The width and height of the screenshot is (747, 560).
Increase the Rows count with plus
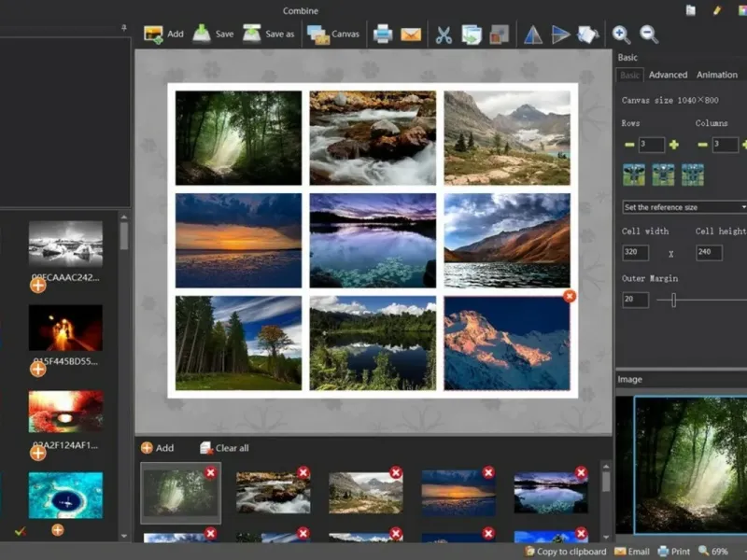click(x=673, y=145)
